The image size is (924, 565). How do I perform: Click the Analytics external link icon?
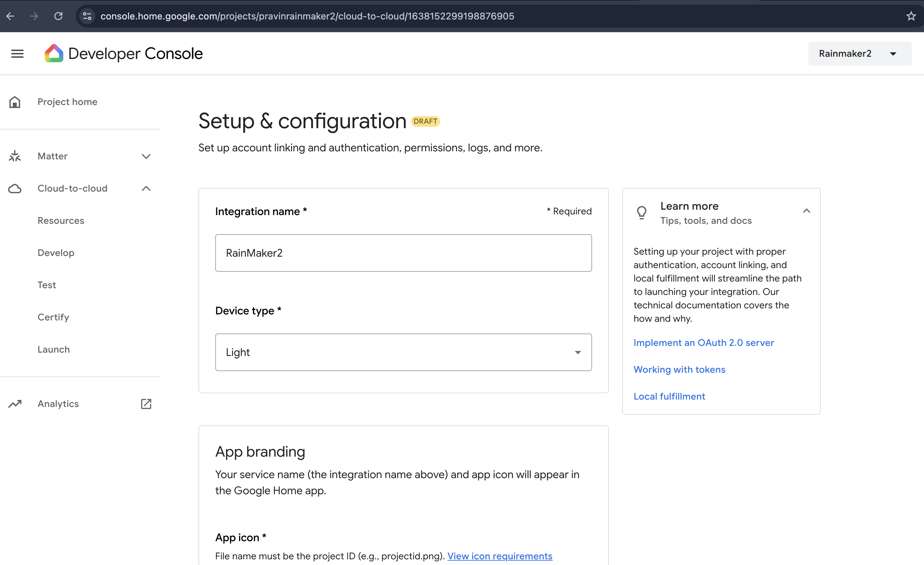coord(146,404)
